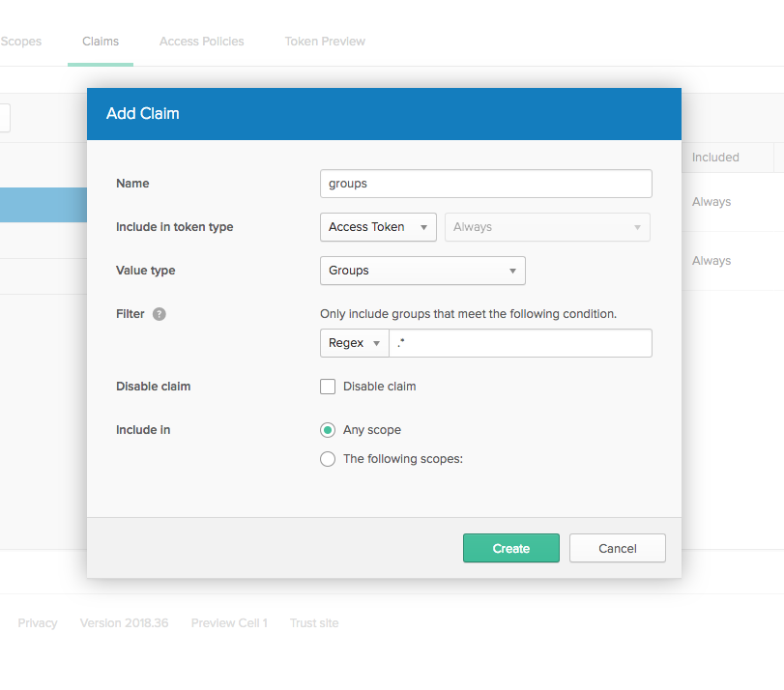Switch to the Access Policies tab
The width and height of the screenshot is (784, 690).
(201, 42)
